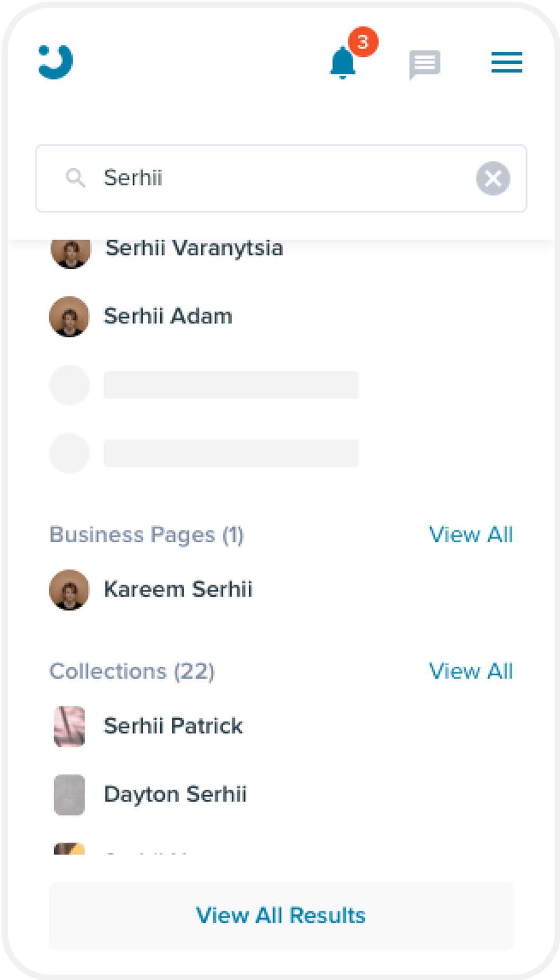Image resolution: width=560 pixels, height=980 pixels.
Task: View All collections
Action: [470, 672]
